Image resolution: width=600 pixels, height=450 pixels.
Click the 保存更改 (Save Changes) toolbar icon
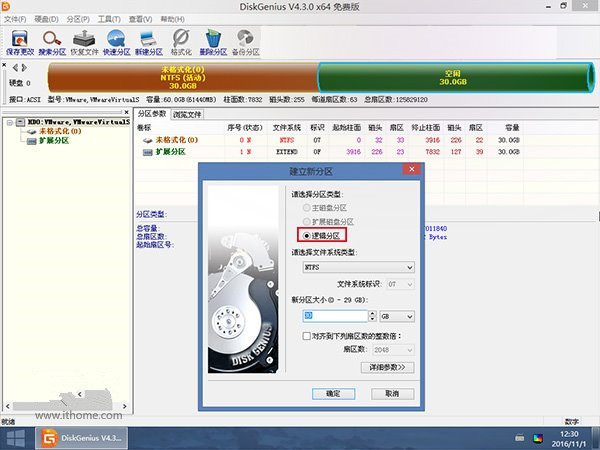pyautogui.click(x=18, y=40)
